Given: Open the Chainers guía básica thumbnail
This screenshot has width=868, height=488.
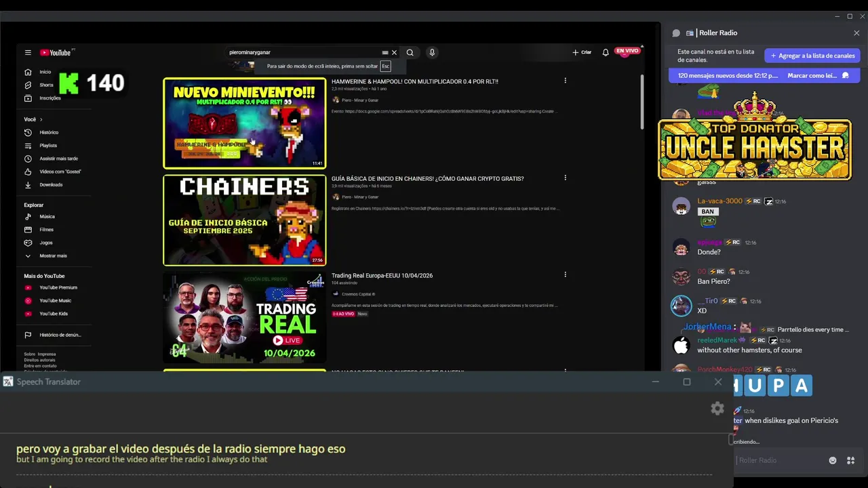Looking at the screenshot, I should (x=244, y=220).
